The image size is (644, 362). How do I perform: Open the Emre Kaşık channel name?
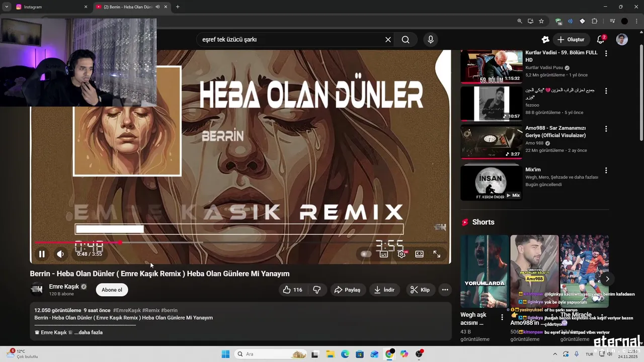64,287
